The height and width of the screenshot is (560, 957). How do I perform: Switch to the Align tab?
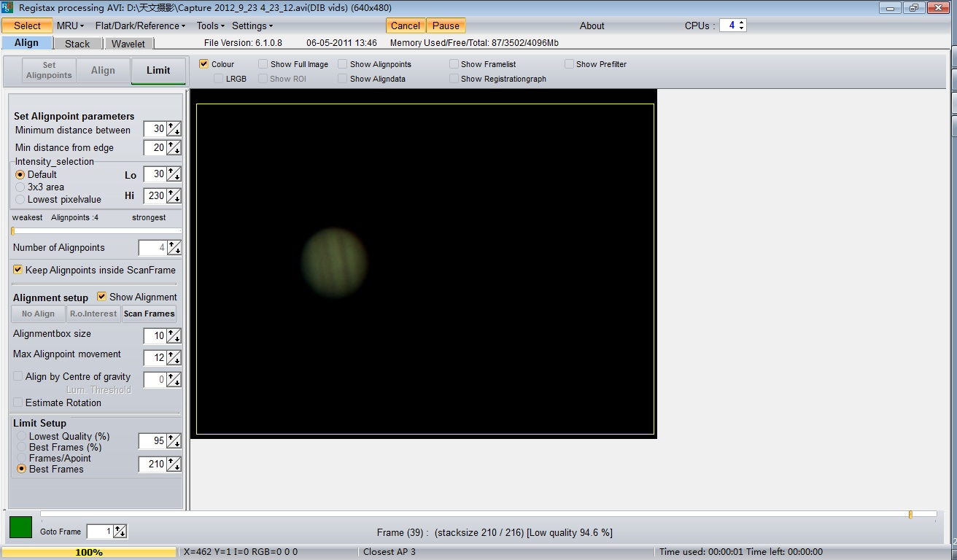[26, 43]
